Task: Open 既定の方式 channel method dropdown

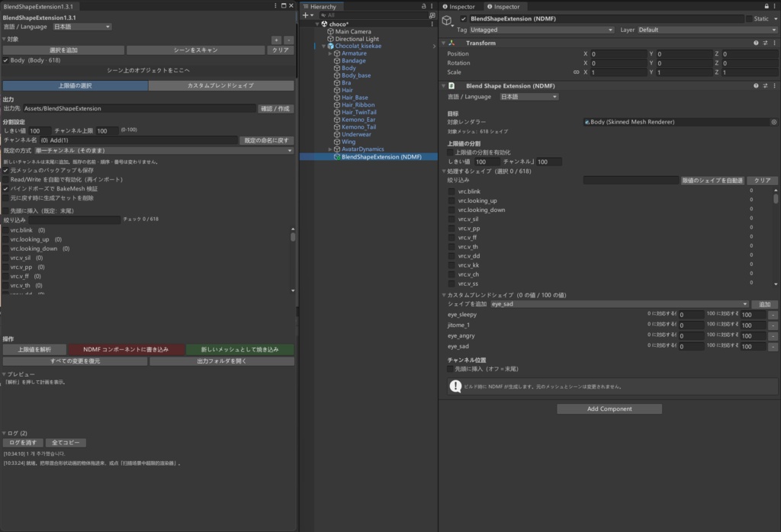Action: pos(163,151)
